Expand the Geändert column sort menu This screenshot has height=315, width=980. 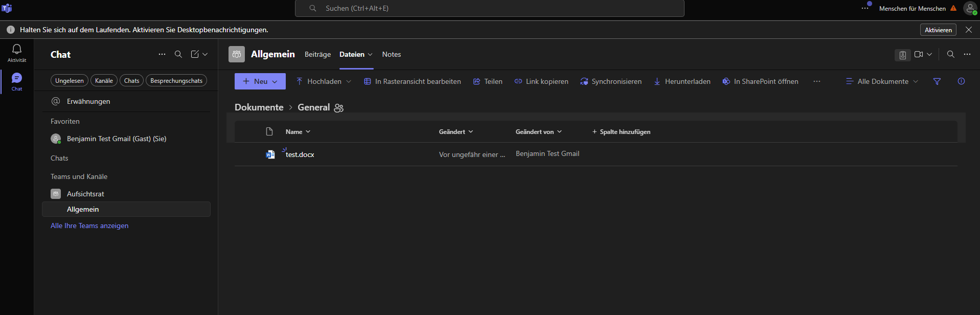pos(455,132)
